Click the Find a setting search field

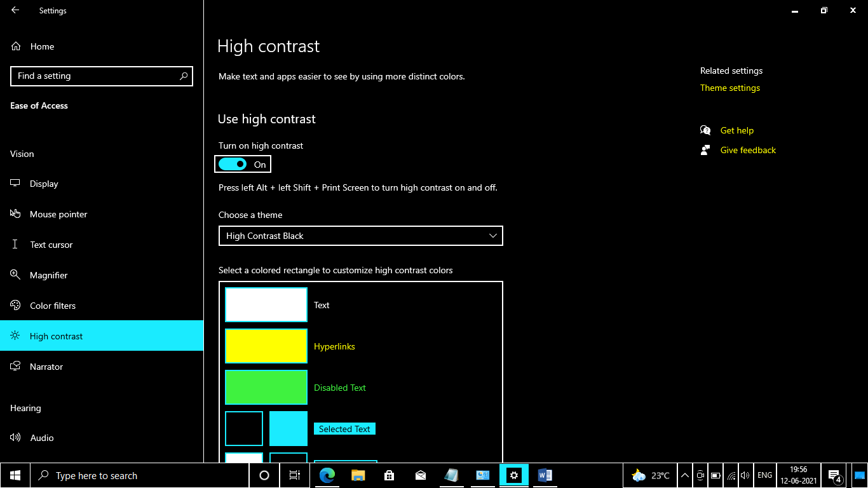(102, 76)
